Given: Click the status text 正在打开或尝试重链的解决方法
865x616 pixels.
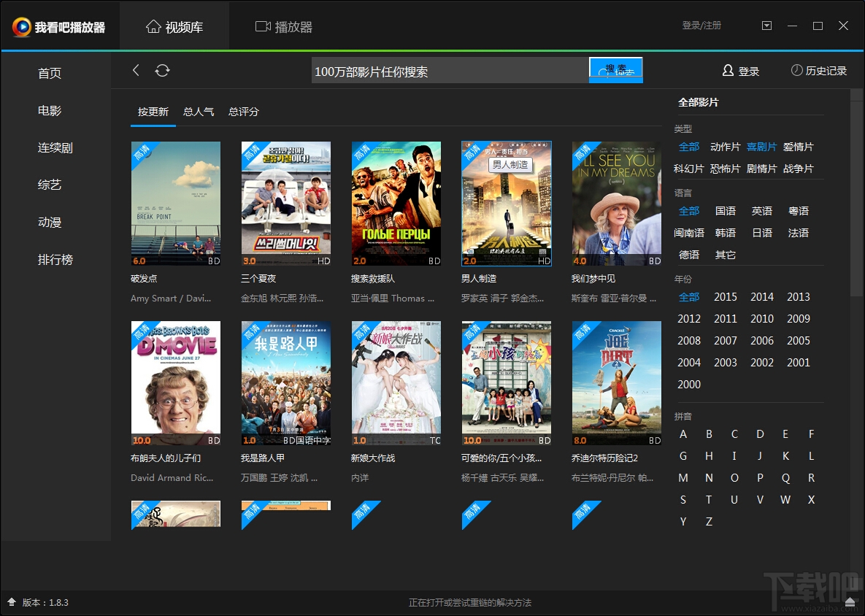Looking at the screenshot, I should 469,602.
